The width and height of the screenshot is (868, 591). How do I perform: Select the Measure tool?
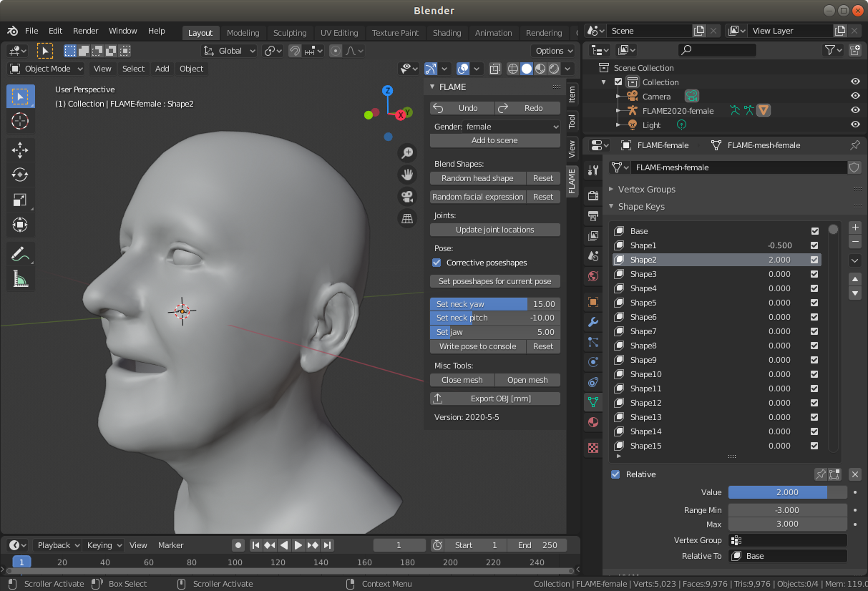(x=20, y=279)
